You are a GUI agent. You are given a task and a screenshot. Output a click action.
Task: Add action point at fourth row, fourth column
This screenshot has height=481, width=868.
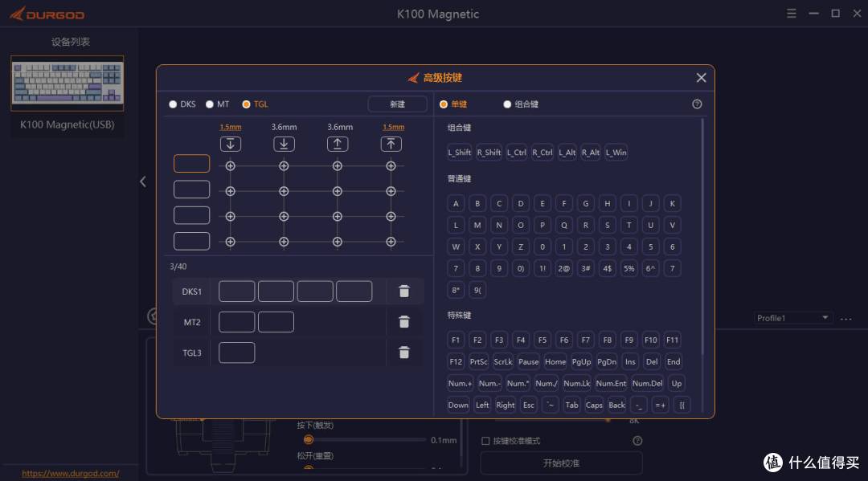tap(391, 242)
